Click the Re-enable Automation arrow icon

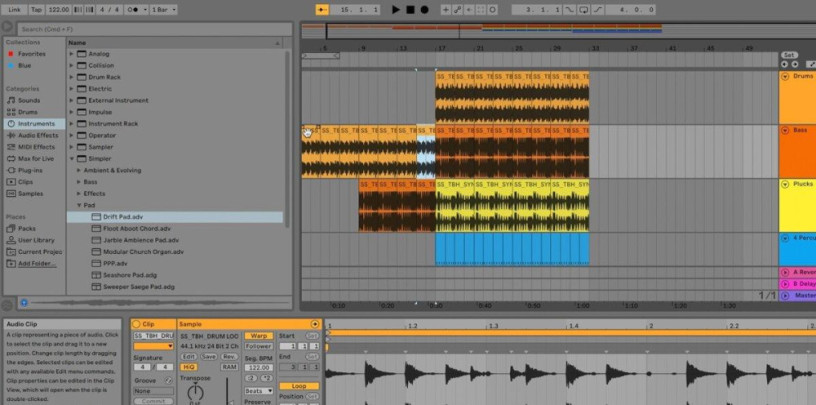pyautogui.click(x=469, y=9)
